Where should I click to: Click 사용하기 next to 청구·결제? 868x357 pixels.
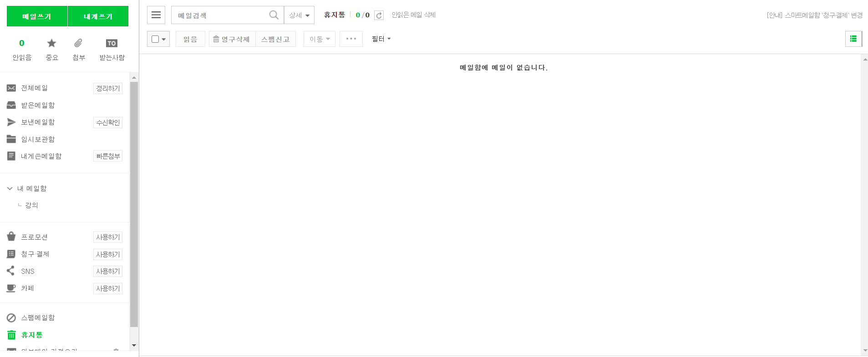pos(108,254)
